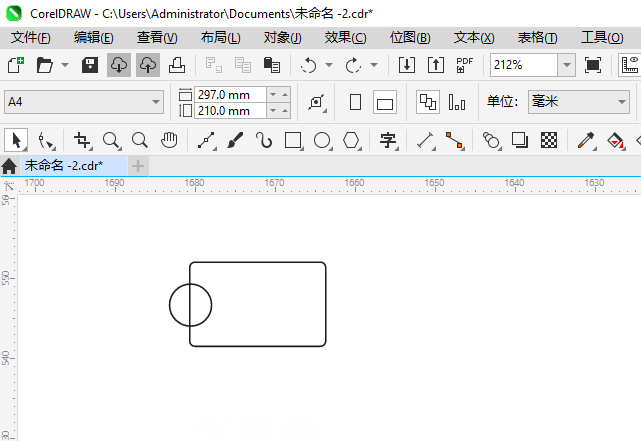Click the Redo arrow icon
The height and width of the screenshot is (441, 641).
point(354,65)
